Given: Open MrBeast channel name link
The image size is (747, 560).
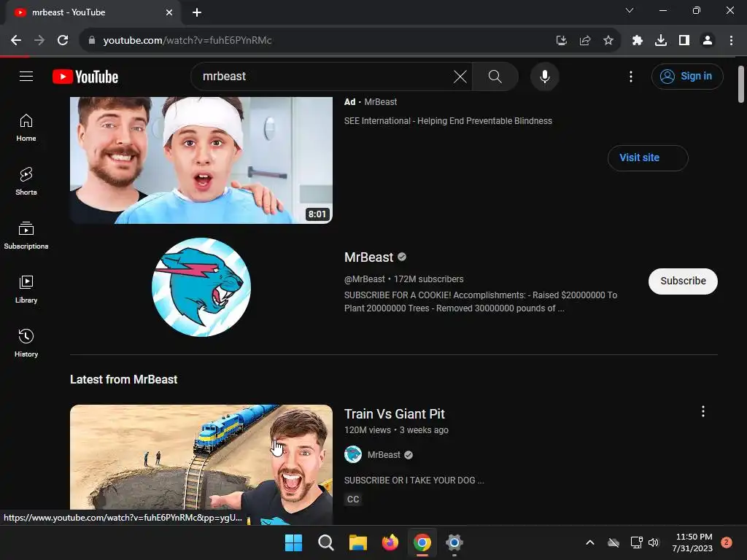Looking at the screenshot, I should (368, 257).
